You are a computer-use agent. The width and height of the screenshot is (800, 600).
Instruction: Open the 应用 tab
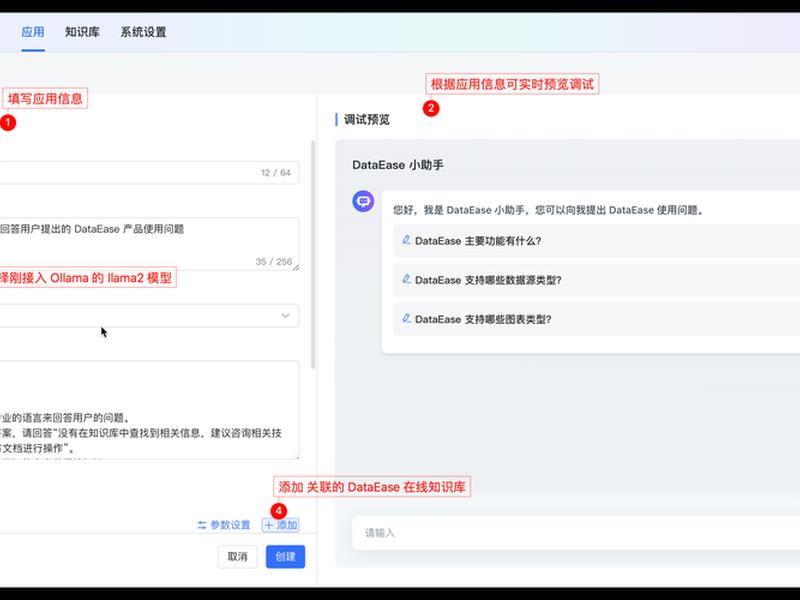point(33,32)
